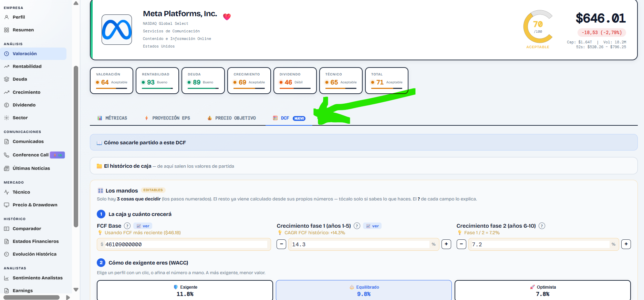644x300 pixels.
Task: Click 'ver' next to Crecimiento fase 1
Action: 372,226
